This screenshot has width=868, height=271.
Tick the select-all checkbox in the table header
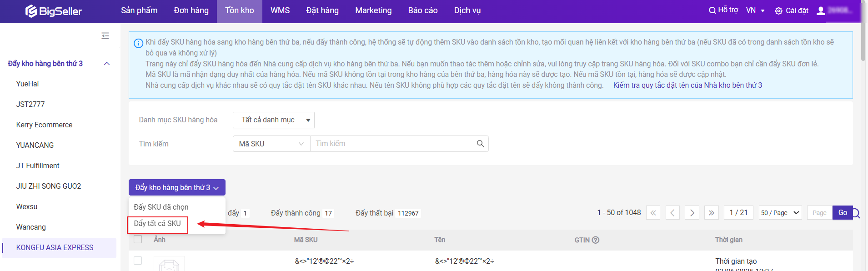pos(138,239)
